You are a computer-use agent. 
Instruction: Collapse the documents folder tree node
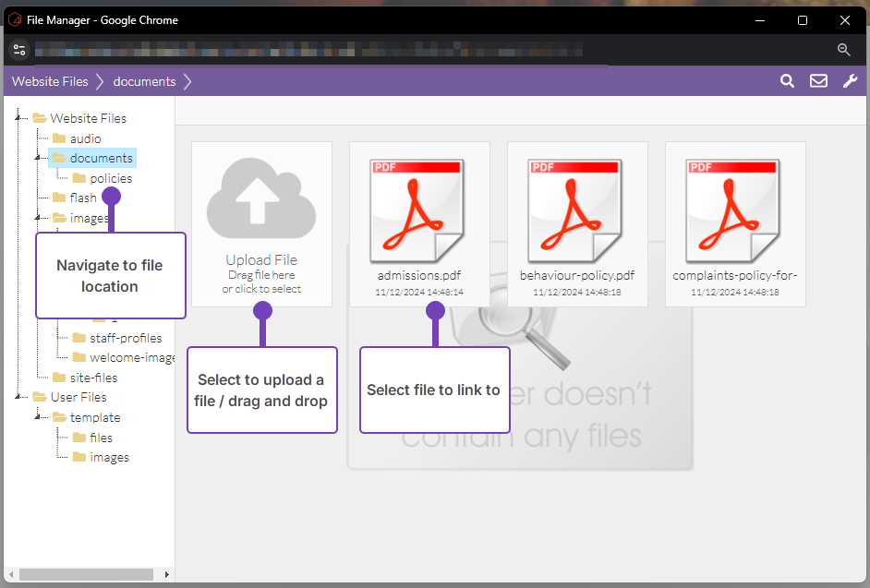tap(37, 159)
